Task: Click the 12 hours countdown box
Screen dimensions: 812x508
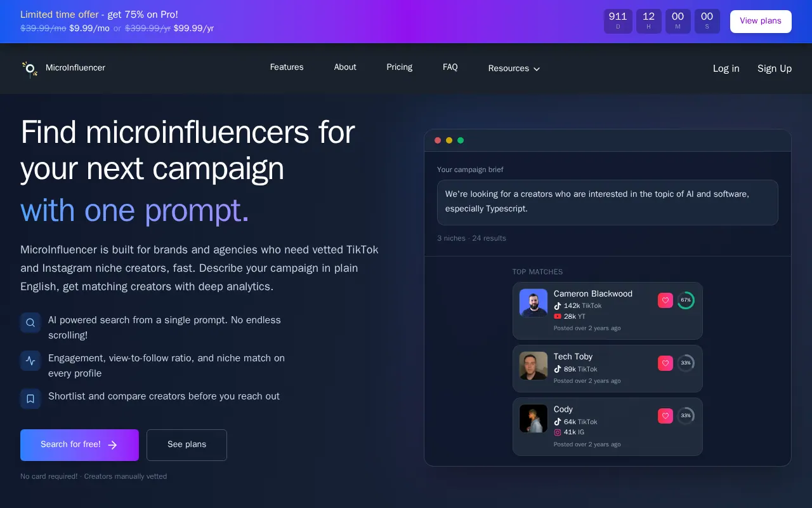Action: [649, 21]
